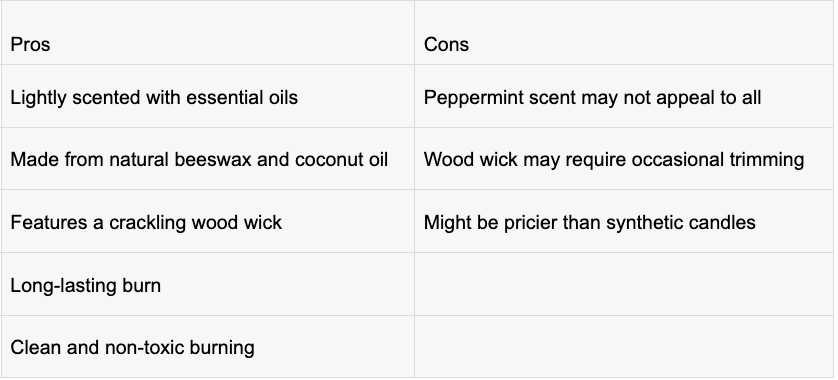Click 'Features a crackling wood wick' cell
838x380 pixels.
click(207, 221)
